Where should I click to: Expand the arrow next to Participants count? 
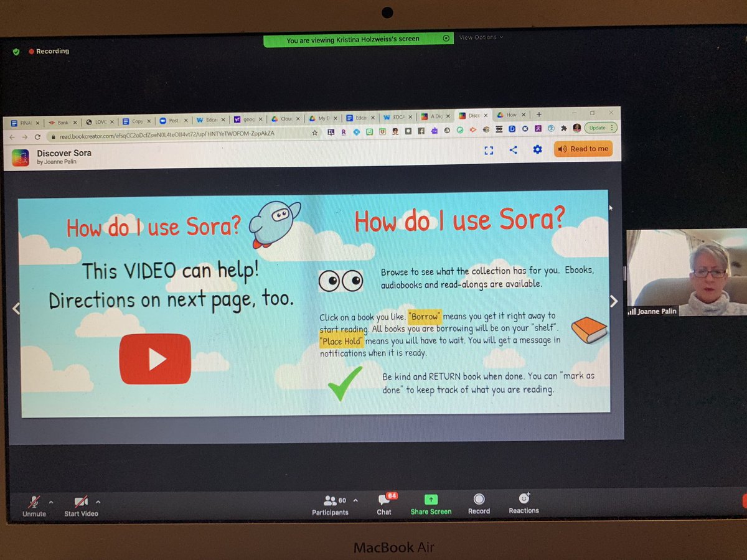pyautogui.click(x=355, y=500)
